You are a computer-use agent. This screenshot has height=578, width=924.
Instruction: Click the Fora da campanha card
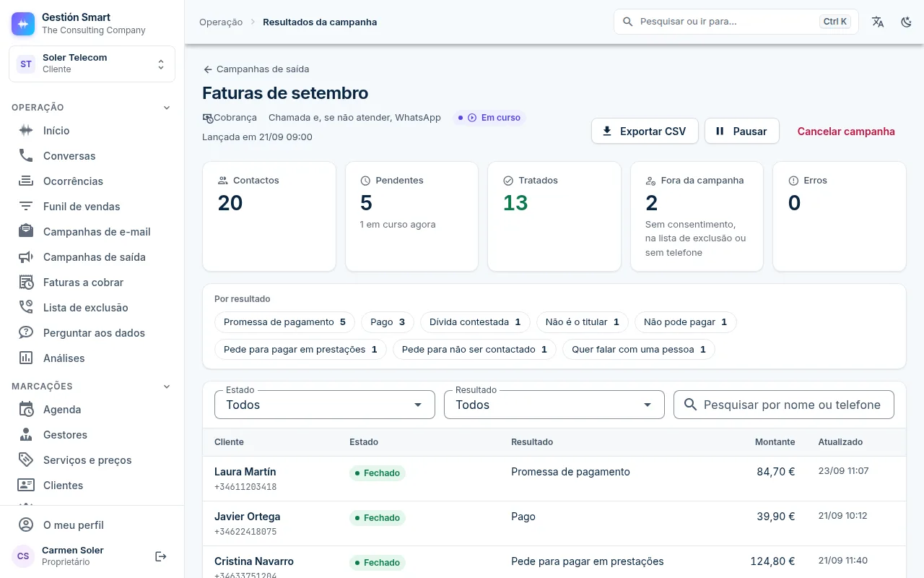[697, 217]
